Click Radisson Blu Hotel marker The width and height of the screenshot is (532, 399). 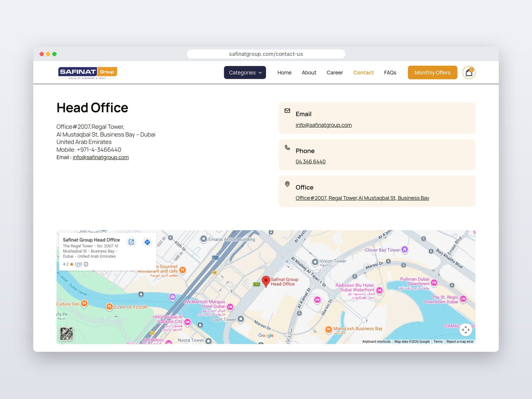click(x=379, y=290)
